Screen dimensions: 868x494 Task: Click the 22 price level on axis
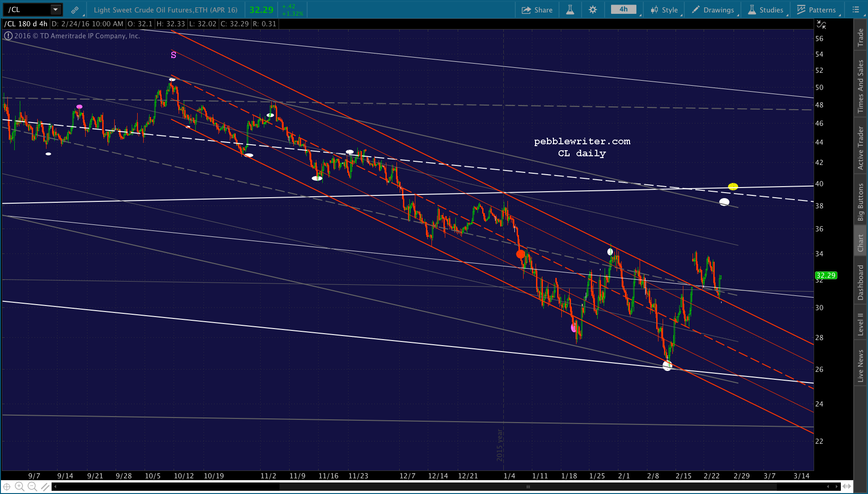click(x=819, y=441)
